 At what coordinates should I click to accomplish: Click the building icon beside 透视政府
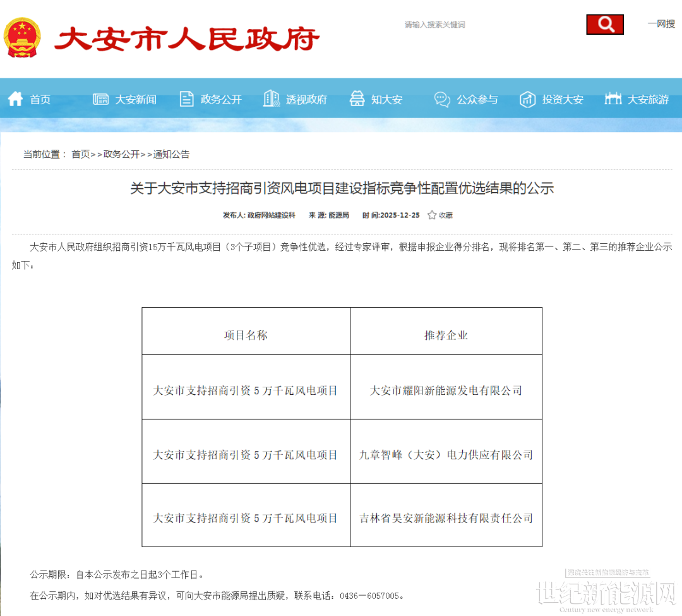(271, 99)
